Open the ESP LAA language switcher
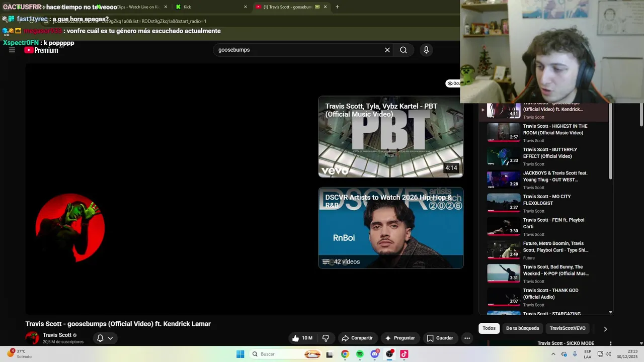 [588, 354]
